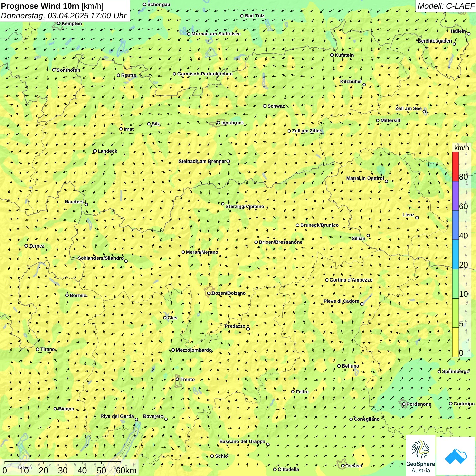
Task: Click the Riva del Garda marker circle
Action: pyautogui.click(x=136, y=419)
